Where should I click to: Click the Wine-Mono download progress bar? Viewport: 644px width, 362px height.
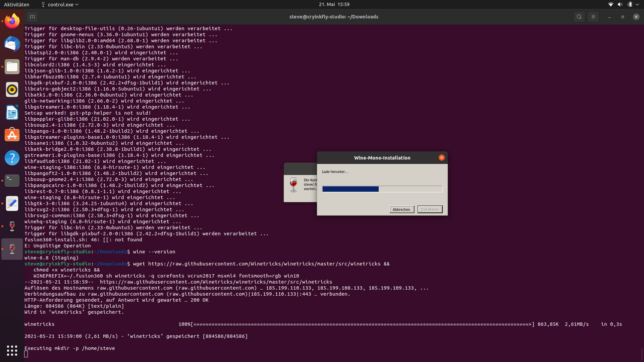pos(382,189)
